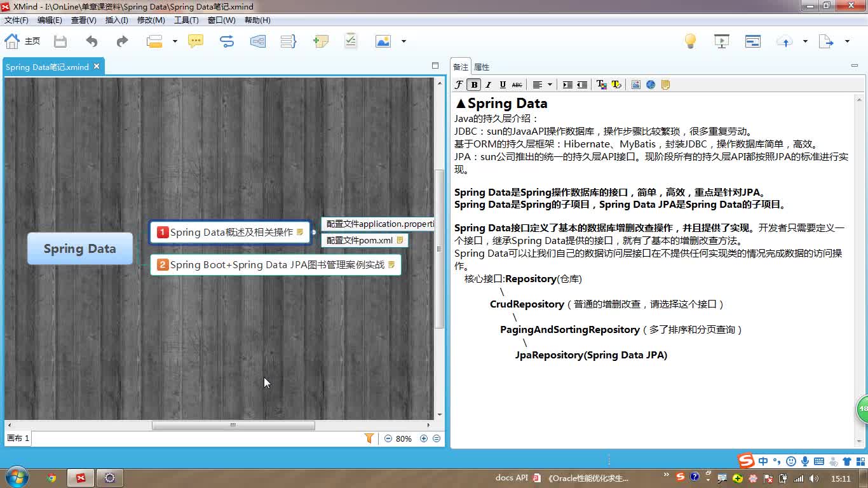Add a boundary around the topic
868x488 pixels.
tap(258, 41)
